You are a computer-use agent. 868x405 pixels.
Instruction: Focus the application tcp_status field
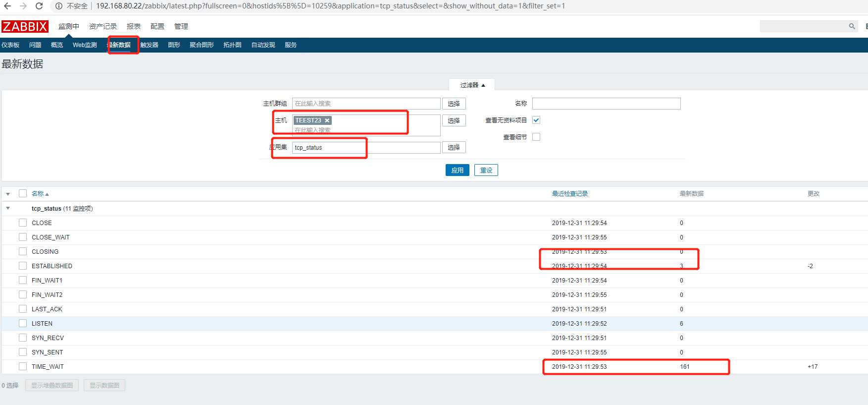[x=366, y=147]
